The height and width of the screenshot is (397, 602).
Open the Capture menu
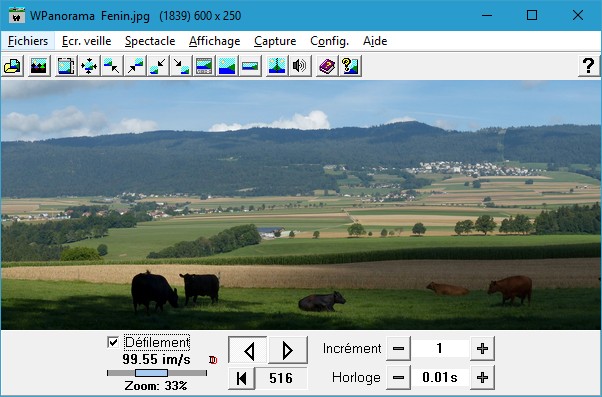coord(275,41)
